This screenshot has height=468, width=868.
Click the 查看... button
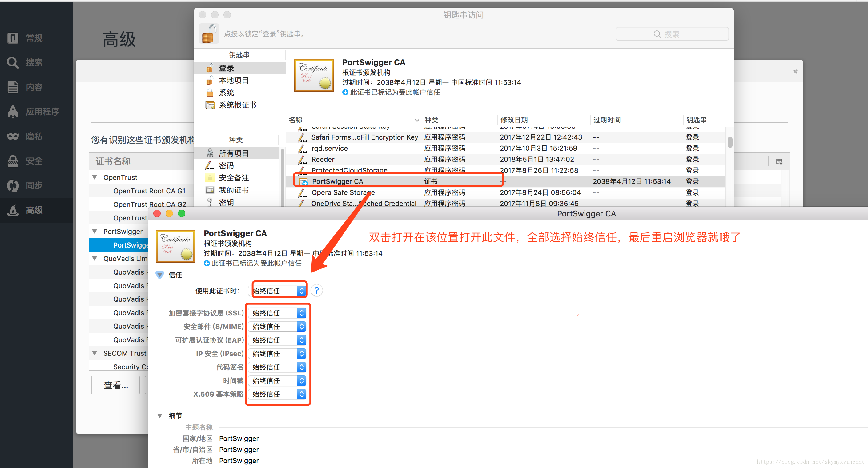coord(115,385)
